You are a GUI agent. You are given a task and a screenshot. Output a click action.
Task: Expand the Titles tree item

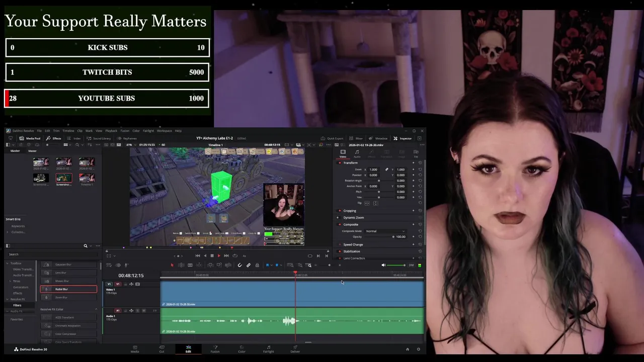tap(11, 281)
